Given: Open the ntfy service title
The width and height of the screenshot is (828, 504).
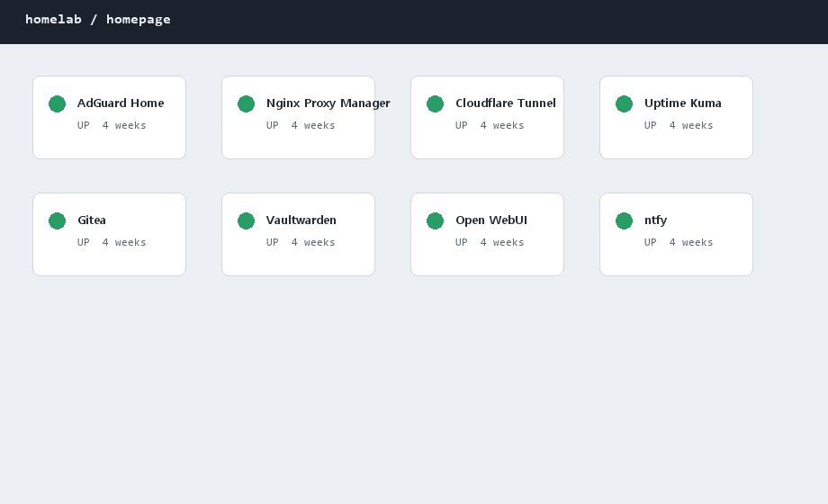Looking at the screenshot, I should click(655, 220).
